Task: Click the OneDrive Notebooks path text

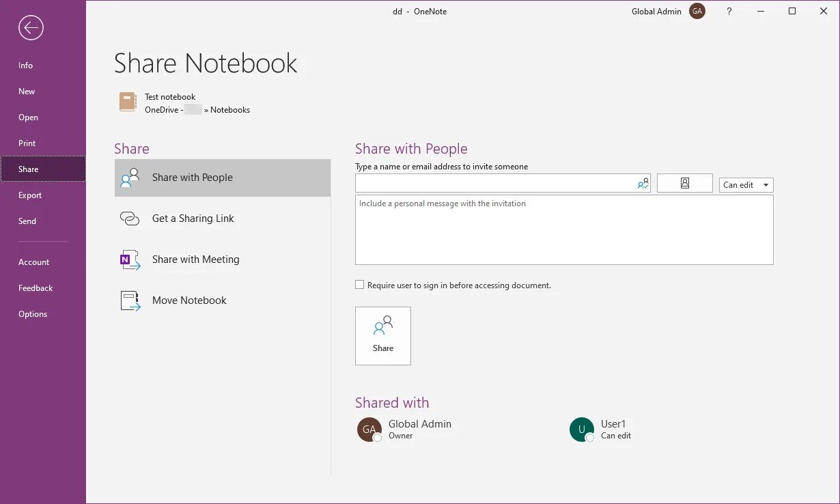Action: coord(197,110)
